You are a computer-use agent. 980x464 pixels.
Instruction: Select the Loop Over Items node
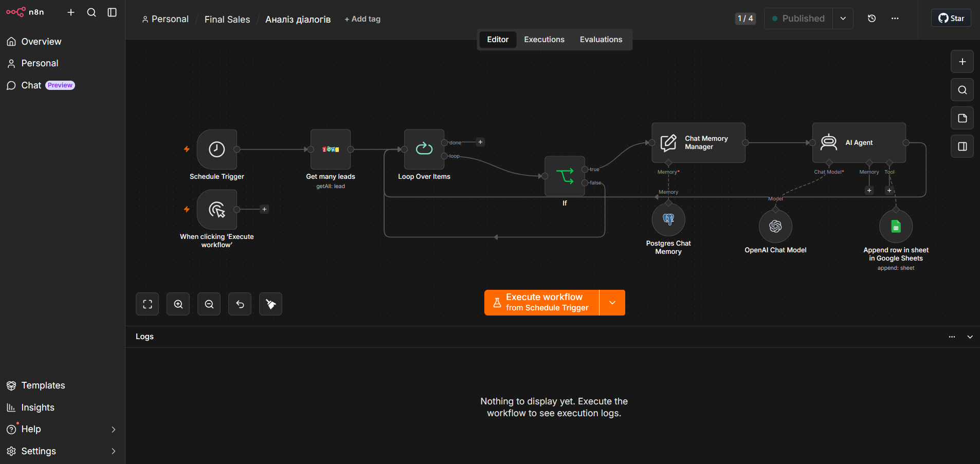[424, 150]
